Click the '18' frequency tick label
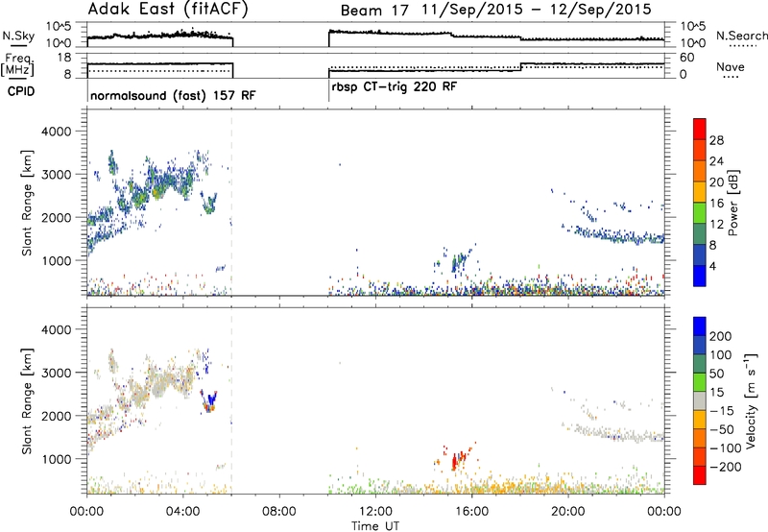 point(64,58)
